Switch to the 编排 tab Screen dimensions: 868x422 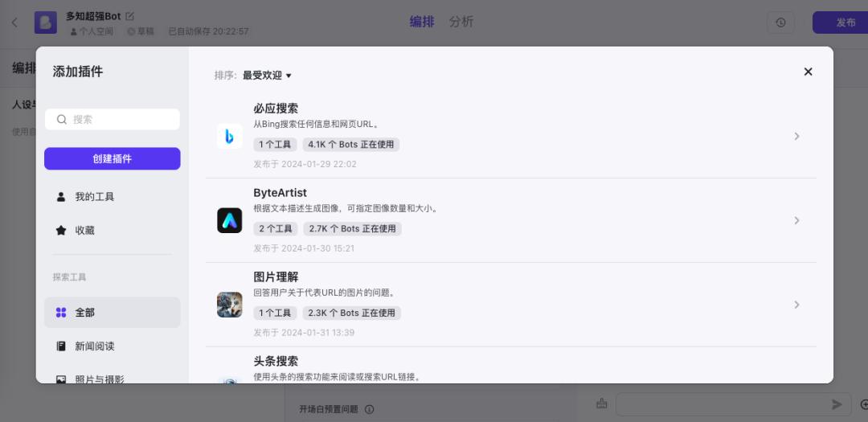point(422,23)
